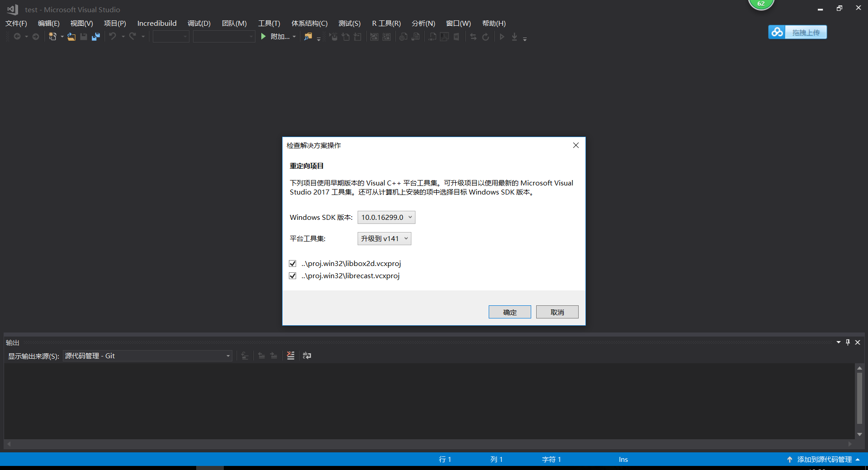Open the output panel window position dropdown

point(839,342)
